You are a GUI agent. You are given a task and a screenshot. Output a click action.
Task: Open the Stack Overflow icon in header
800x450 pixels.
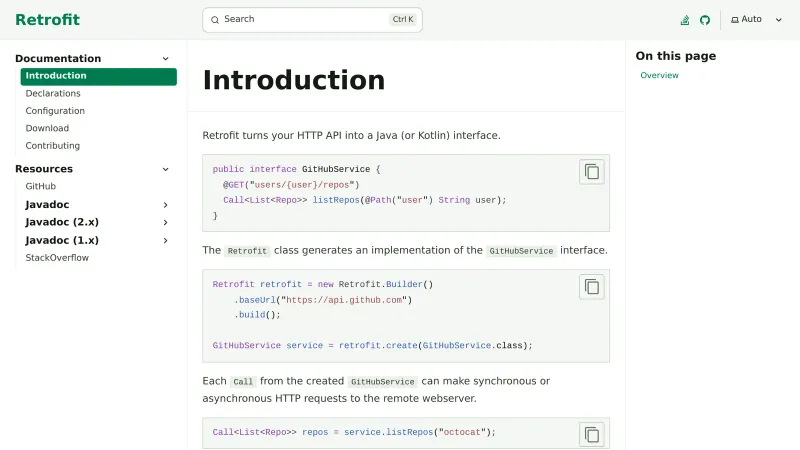click(685, 20)
